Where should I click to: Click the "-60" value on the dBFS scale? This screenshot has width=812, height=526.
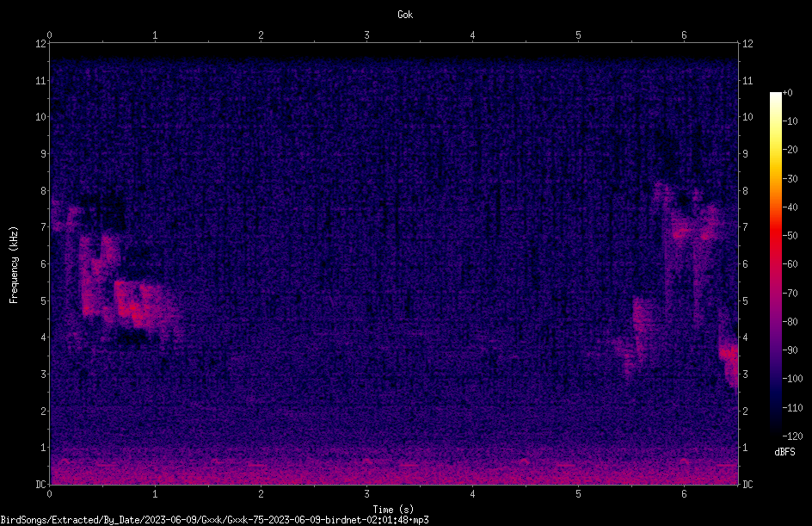[790, 264]
